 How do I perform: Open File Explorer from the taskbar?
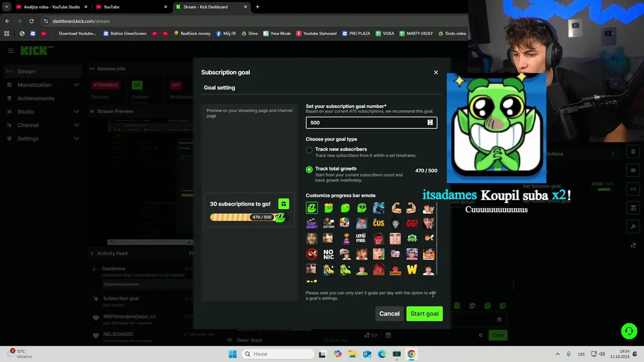click(352, 354)
